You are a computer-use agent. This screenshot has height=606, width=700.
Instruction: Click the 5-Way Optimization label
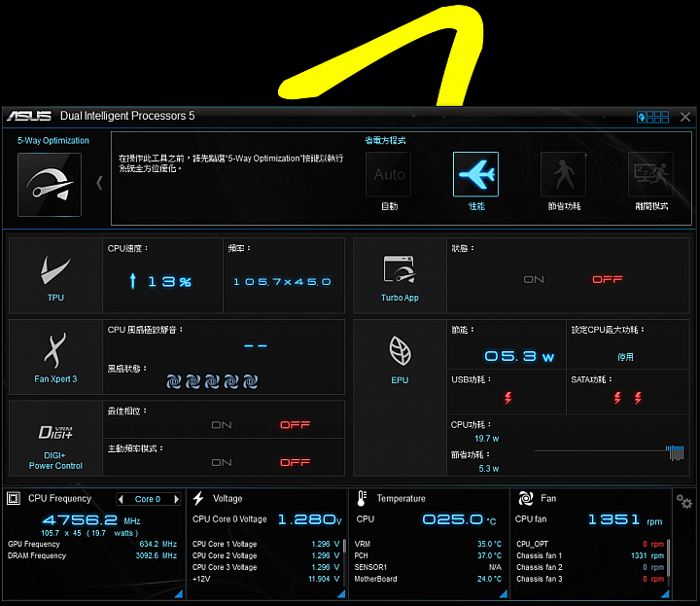[53, 141]
